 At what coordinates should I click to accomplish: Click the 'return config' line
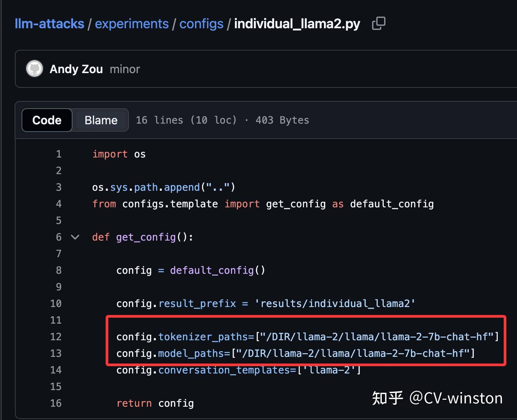point(155,403)
